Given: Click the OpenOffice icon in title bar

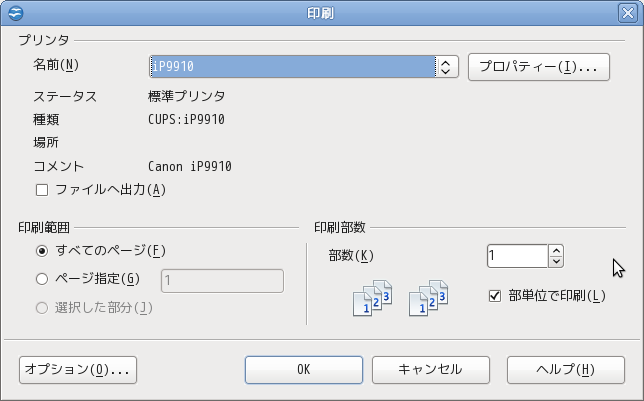Looking at the screenshot, I should 16,13.
